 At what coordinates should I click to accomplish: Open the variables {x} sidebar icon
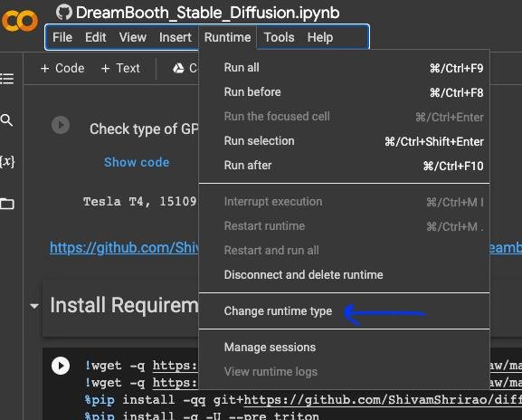click(x=7, y=162)
